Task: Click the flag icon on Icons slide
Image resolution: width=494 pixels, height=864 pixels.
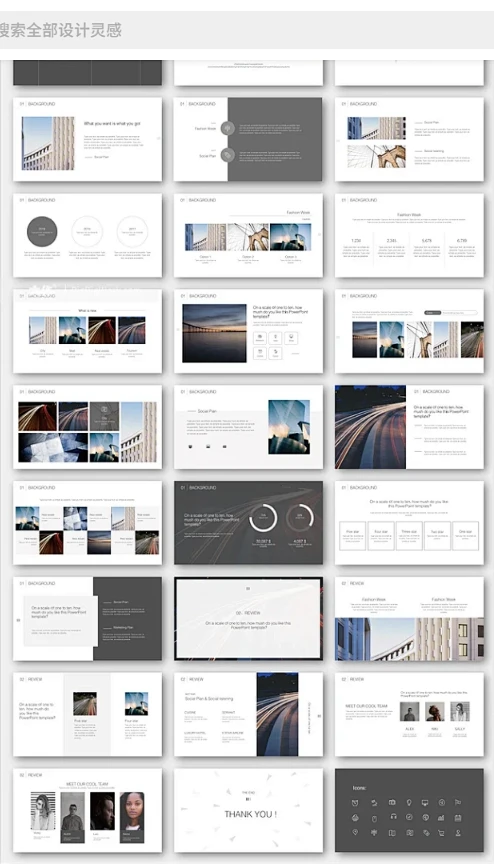Action: [x=458, y=802]
